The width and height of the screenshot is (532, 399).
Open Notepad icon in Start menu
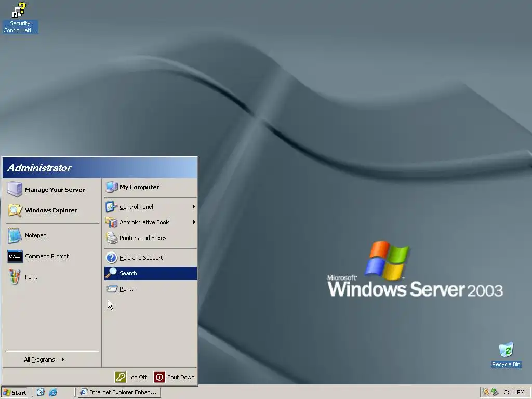15,235
